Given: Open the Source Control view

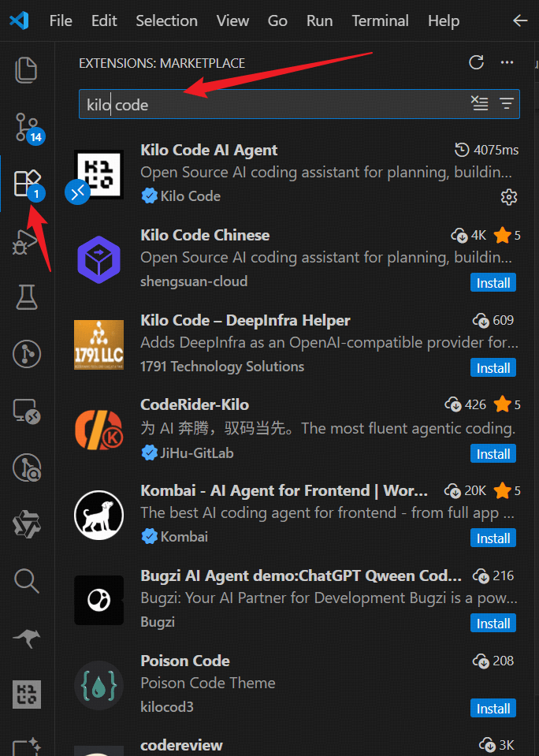Looking at the screenshot, I should pyautogui.click(x=27, y=126).
